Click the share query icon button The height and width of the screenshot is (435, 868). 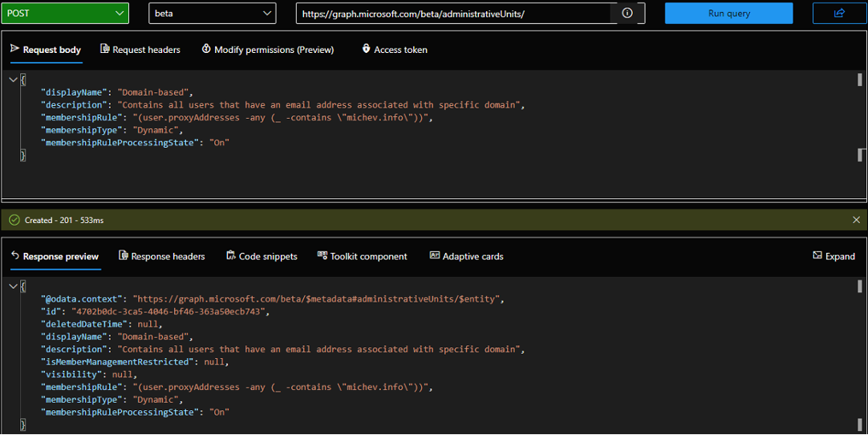[x=839, y=14]
